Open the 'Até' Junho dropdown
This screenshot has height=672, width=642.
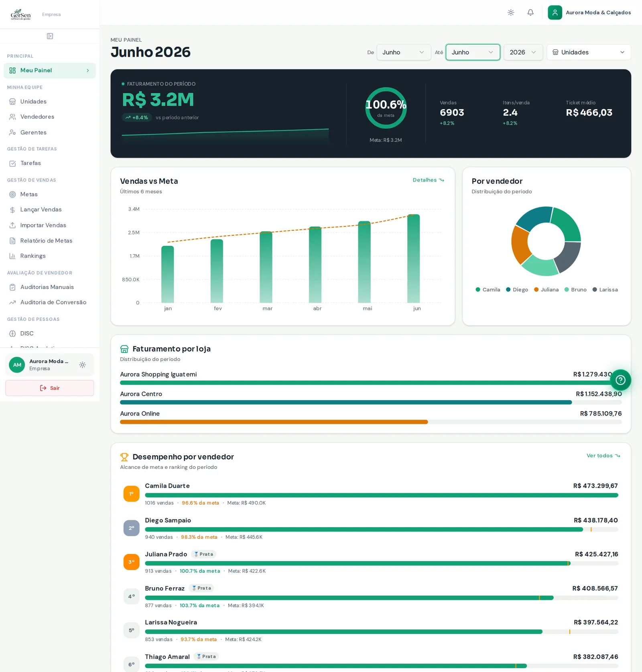click(473, 52)
